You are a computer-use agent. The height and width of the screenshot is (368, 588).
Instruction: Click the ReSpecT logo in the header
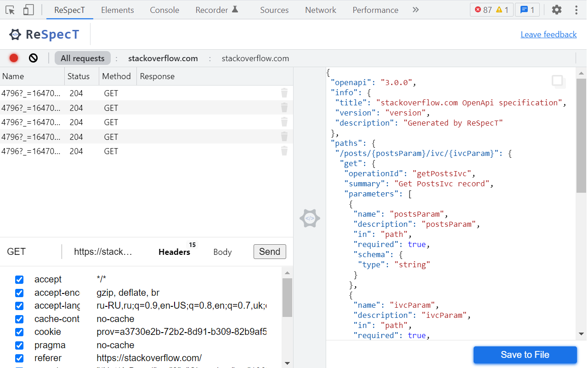pos(44,34)
